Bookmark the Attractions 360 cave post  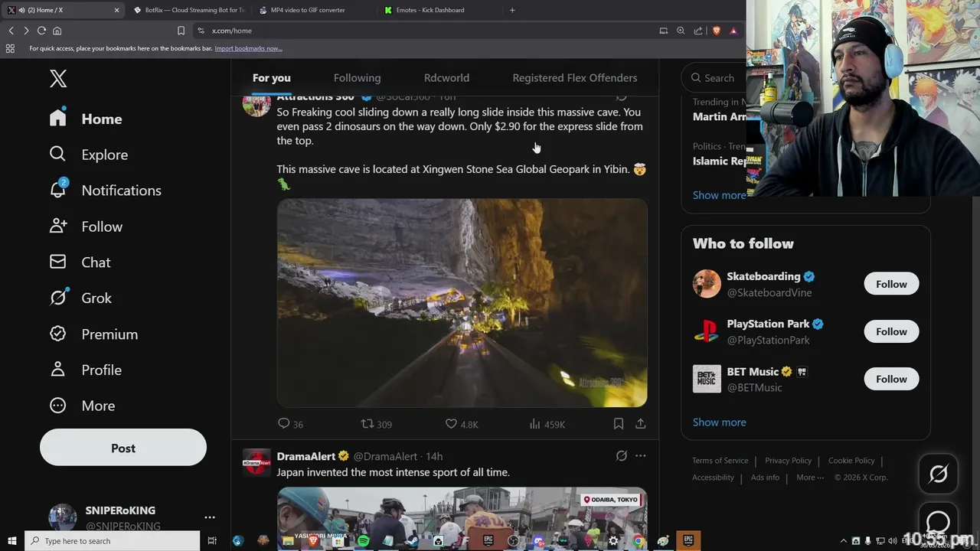pos(618,424)
